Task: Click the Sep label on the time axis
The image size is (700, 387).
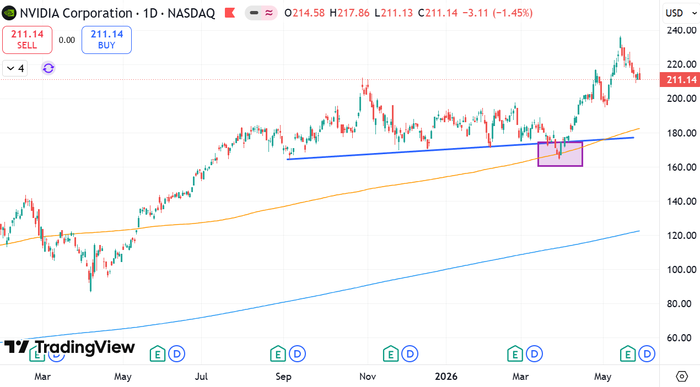Action: [283, 376]
